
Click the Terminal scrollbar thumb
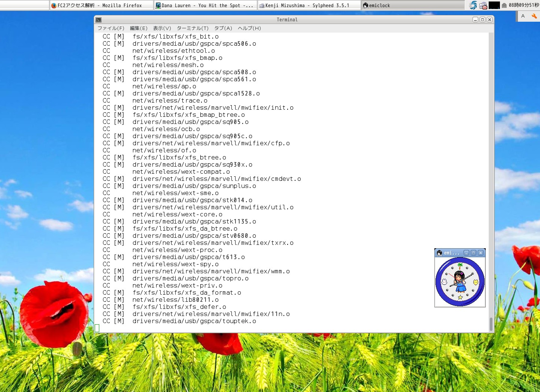(x=491, y=324)
